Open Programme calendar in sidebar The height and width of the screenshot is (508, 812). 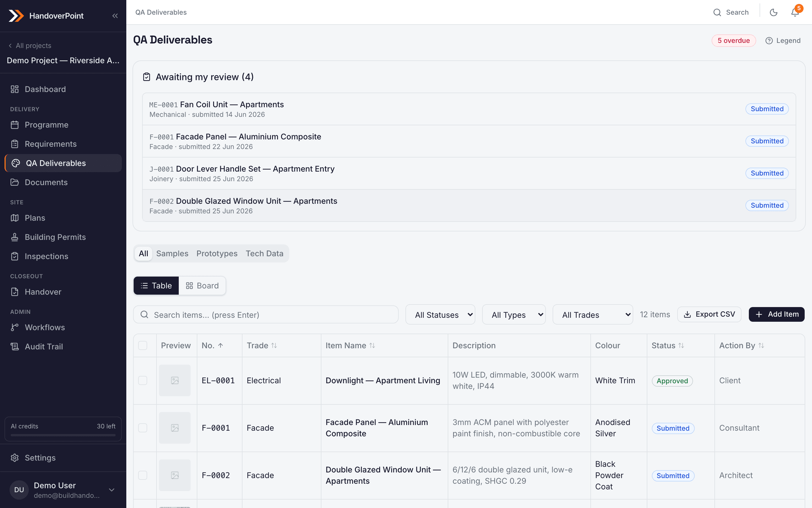coord(63,125)
